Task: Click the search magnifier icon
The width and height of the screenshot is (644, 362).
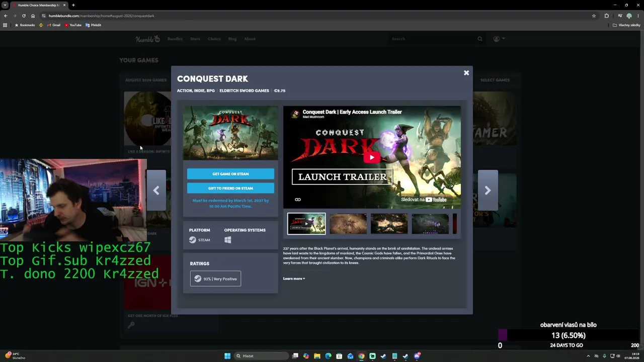Action: pos(480,39)
